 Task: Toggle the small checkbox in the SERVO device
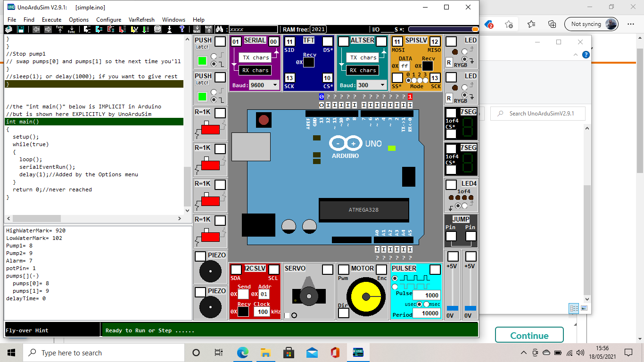pos(287,315)
